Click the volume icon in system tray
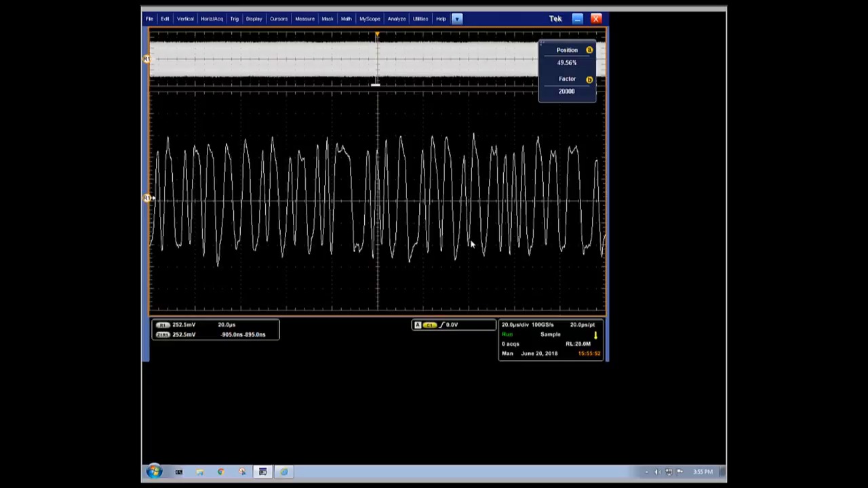 656,472
